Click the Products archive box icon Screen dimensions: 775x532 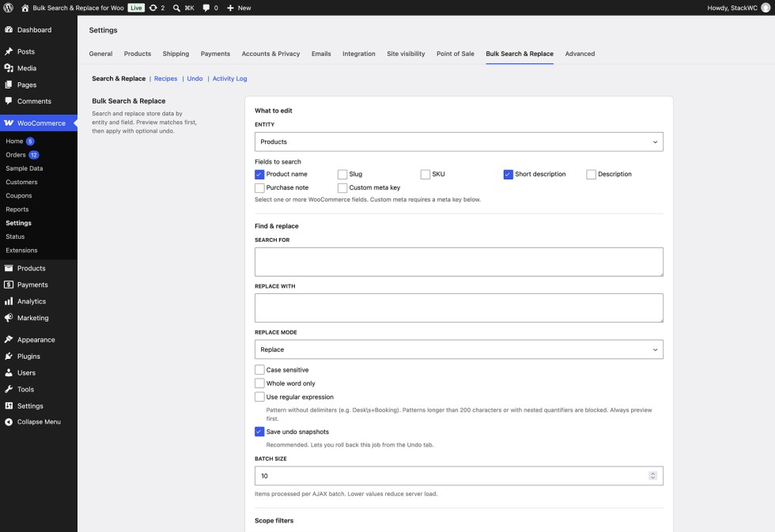[x=9, y=268]
